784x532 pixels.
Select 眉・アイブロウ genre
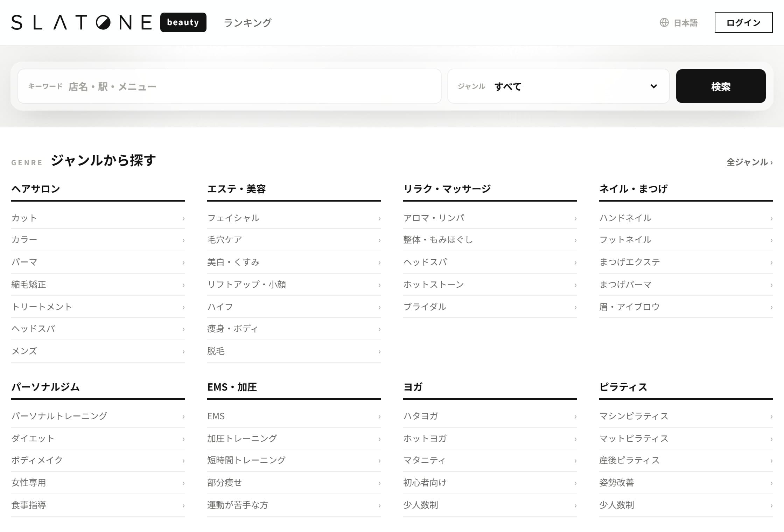pos(686,307)
